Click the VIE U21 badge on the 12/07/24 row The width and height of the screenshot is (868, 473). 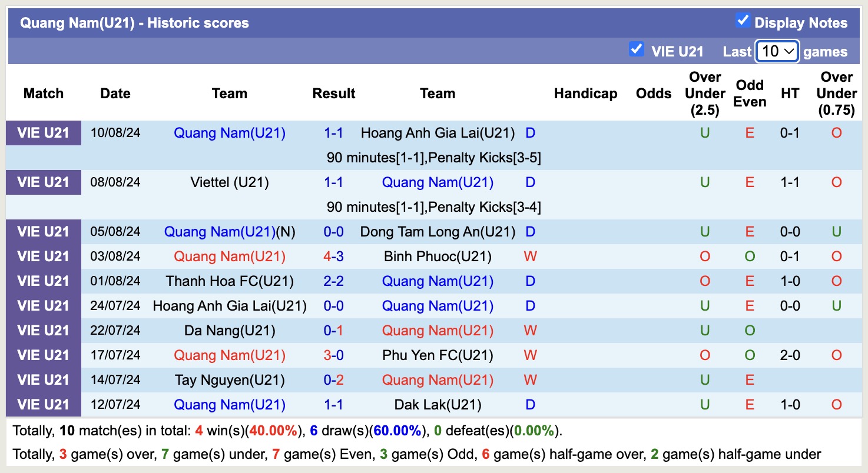(43, 404)
